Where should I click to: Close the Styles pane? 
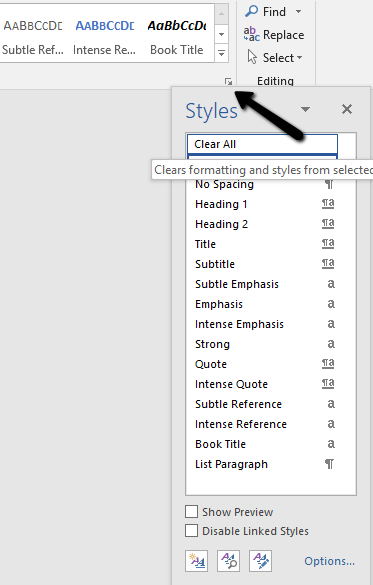347,109
